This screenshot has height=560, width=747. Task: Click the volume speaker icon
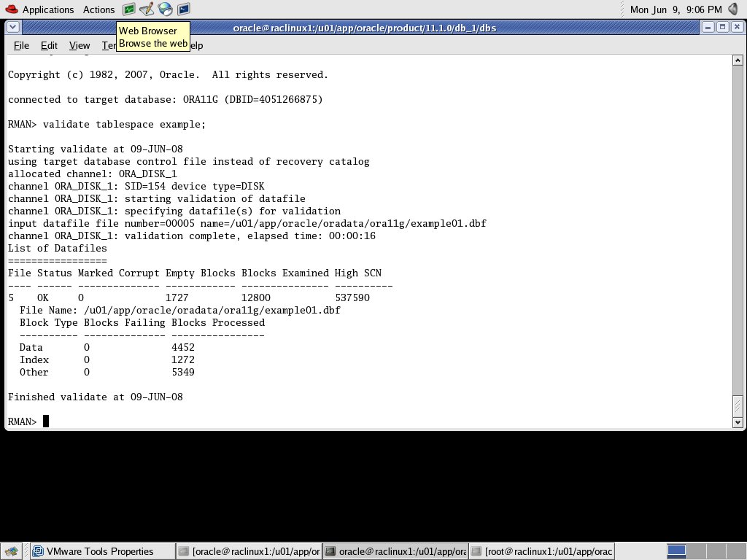tap(734, 9)
